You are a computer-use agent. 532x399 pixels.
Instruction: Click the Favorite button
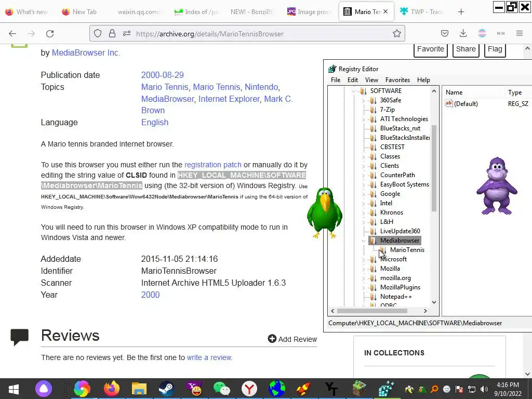point(431,49)
